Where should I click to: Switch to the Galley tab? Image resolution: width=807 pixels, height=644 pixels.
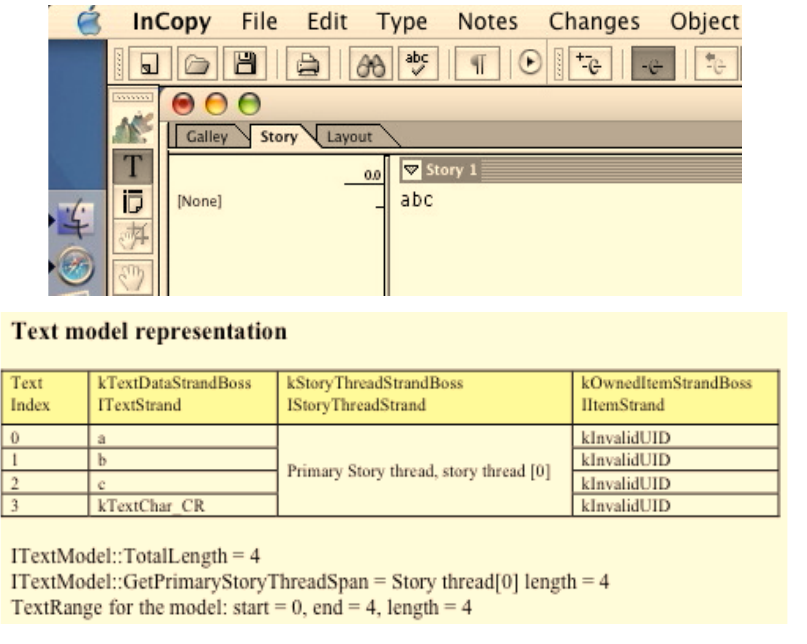coord(206,136)
